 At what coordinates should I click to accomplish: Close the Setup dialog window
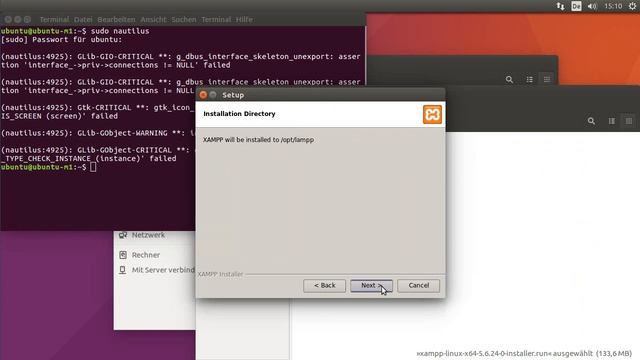203,95
